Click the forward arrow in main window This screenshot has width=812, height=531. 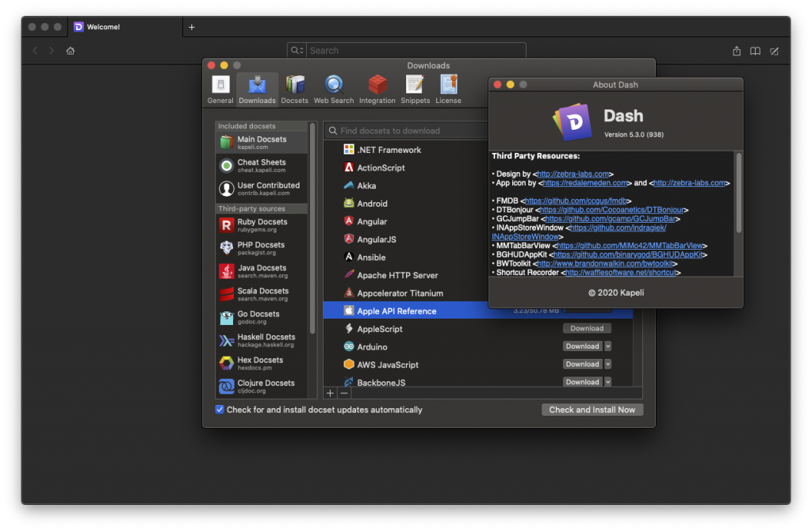click(x=52, y=51)
